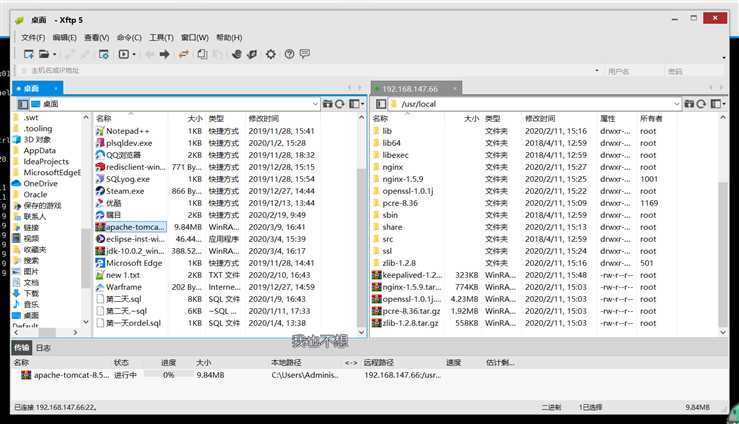Viewport: 739px width, 424px height.
Task: Select the nginx folder in remote pane
Action: pyautogui.click(x=392, y=167)
